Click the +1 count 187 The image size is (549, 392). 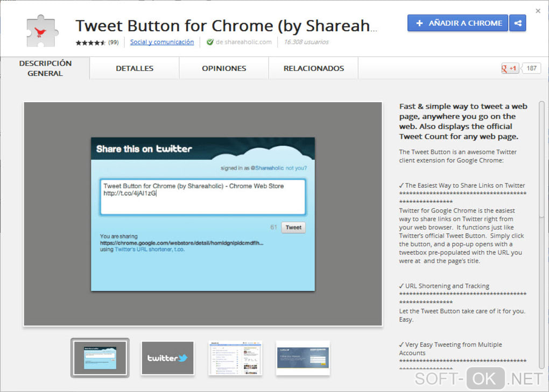[x=531, y=68]
